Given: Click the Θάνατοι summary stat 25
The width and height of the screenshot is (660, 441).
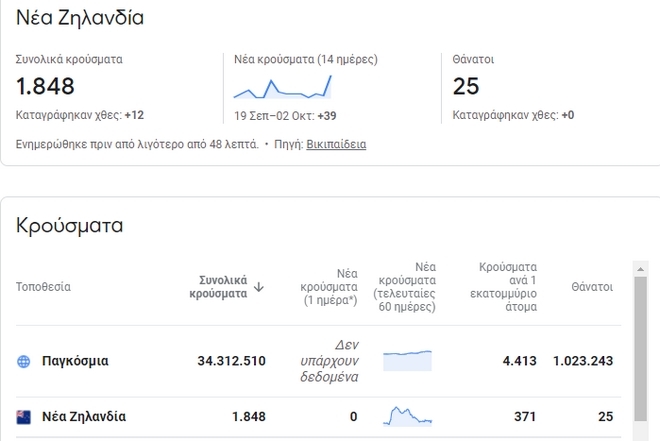Looking at the screenshot, I should point(466,86).
